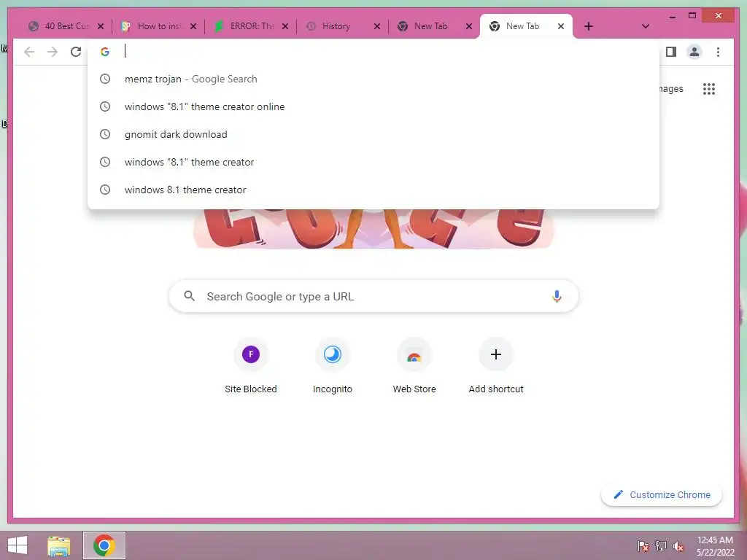Open the profile avatar menu
The width and height of the screenshot is (747, 560).
pos(694,52)
